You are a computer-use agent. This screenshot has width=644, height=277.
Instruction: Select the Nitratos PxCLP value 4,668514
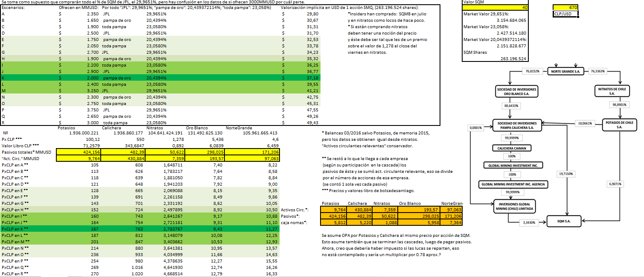[x=173, y=274]
